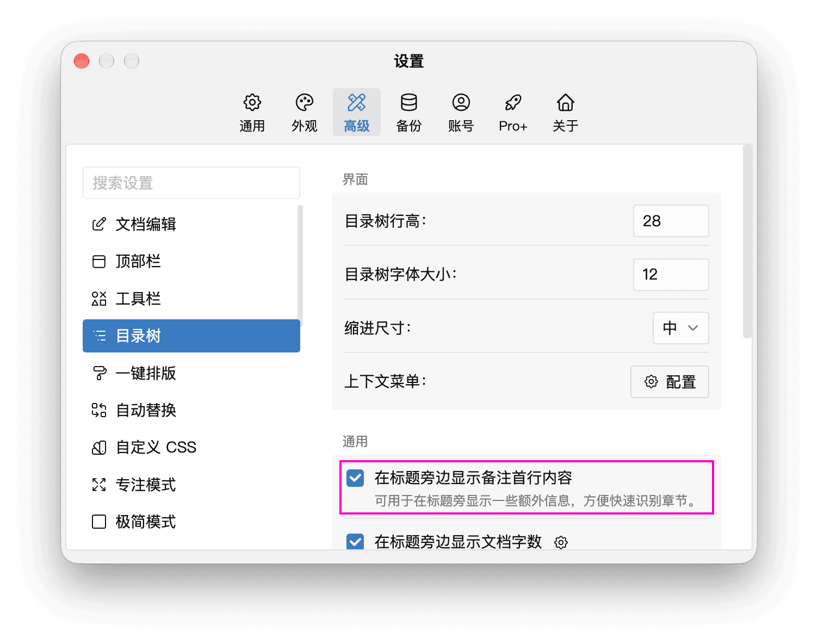Image resolution: width=818 pixels, height=644 pixels.
Task: Open gear settings beside 在标题旁边显示文档字数
Action: [x=561, y=542]
